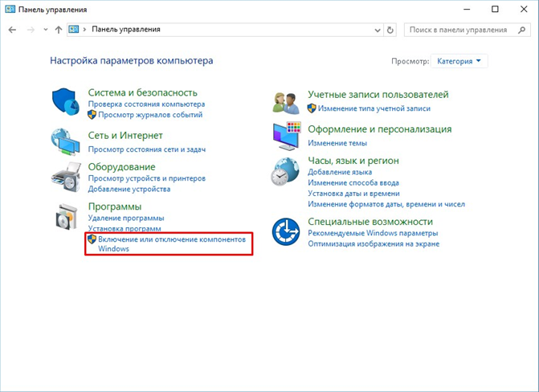Open the recent locations dropdown arrow
The width and height of the screenshot is (539, 392).
[x=46, y=30]
